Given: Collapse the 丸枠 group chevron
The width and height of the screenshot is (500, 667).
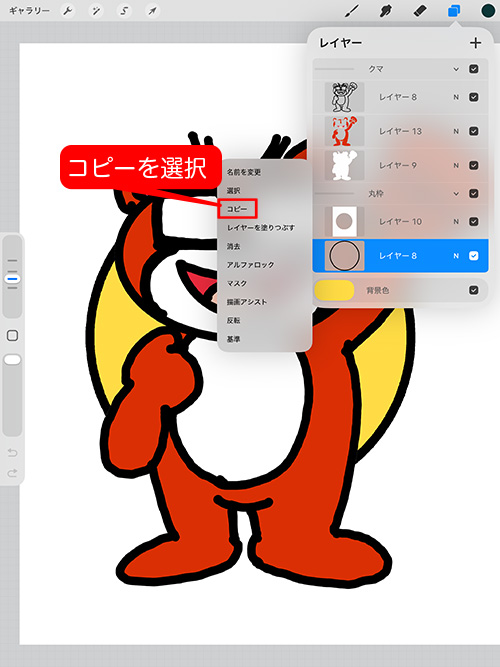Looking at the screenshot, I should click(x=456, y=194).
